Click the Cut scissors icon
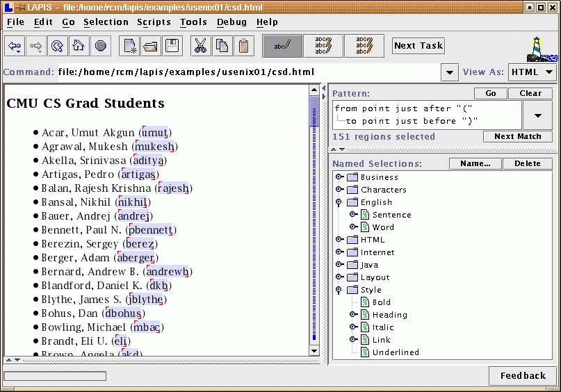The image size is (561, 392). (x=201, y=47)
